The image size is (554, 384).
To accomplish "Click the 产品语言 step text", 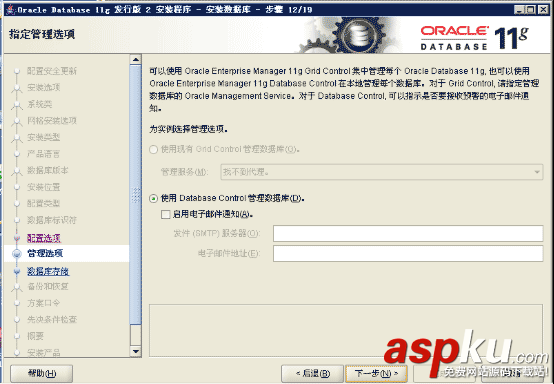I will (x=44, y=154).
